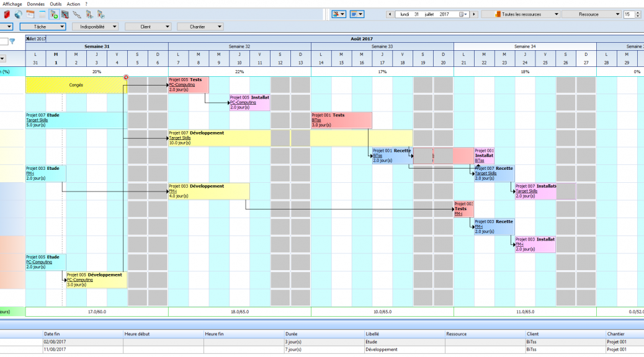Image resolution: width=644 pixels, height=357 pixels.
Task: Click the red book toolbar icon
Action: tap(7, 14)
